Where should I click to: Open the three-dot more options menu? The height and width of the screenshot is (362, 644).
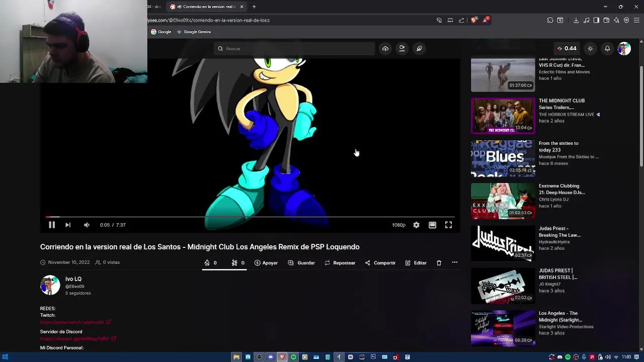(x=455, y=262)
